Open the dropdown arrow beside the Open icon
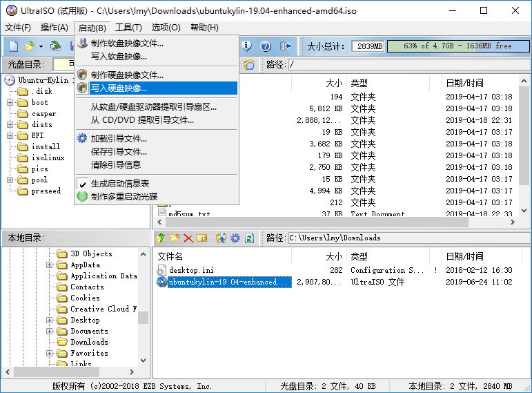 pyautogui.click(x=41, y=46)
